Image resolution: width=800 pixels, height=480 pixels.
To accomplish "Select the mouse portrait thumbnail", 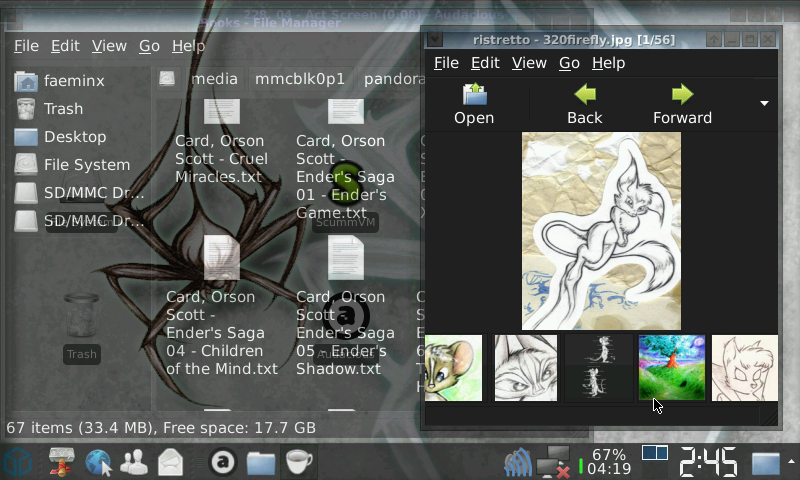I will tap(454, 368).
